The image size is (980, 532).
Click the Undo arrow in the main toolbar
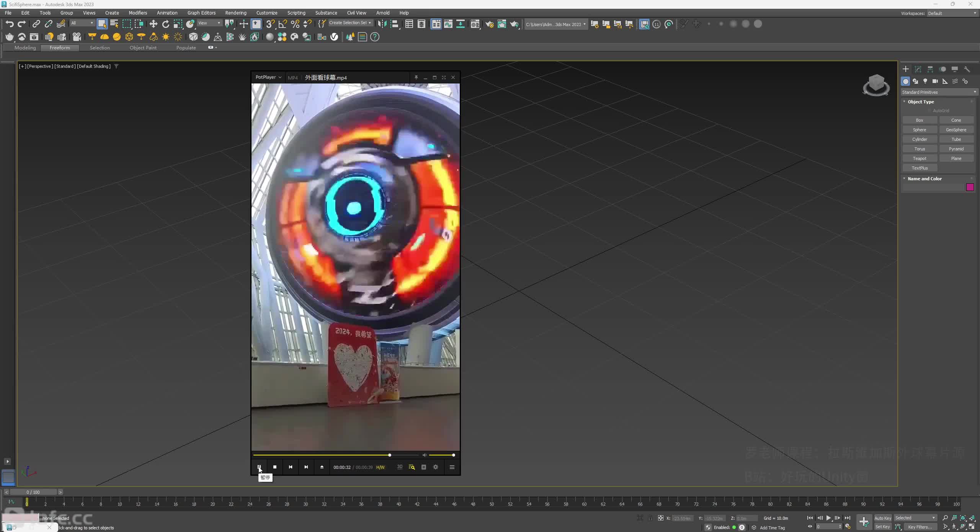click(x=10, y=24)
